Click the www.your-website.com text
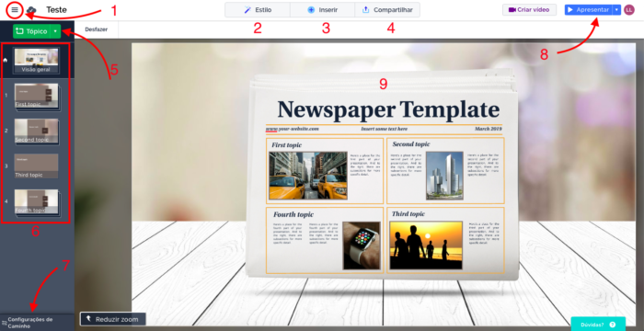Screen dimensions: 644x331 (x=292, y=129)
